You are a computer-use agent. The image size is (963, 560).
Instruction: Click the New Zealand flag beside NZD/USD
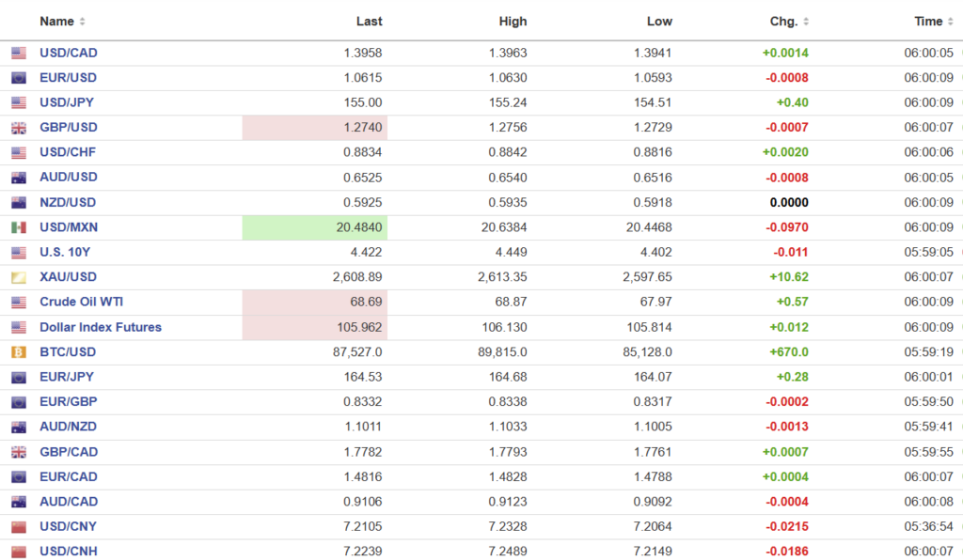click(x=19, y=203)
